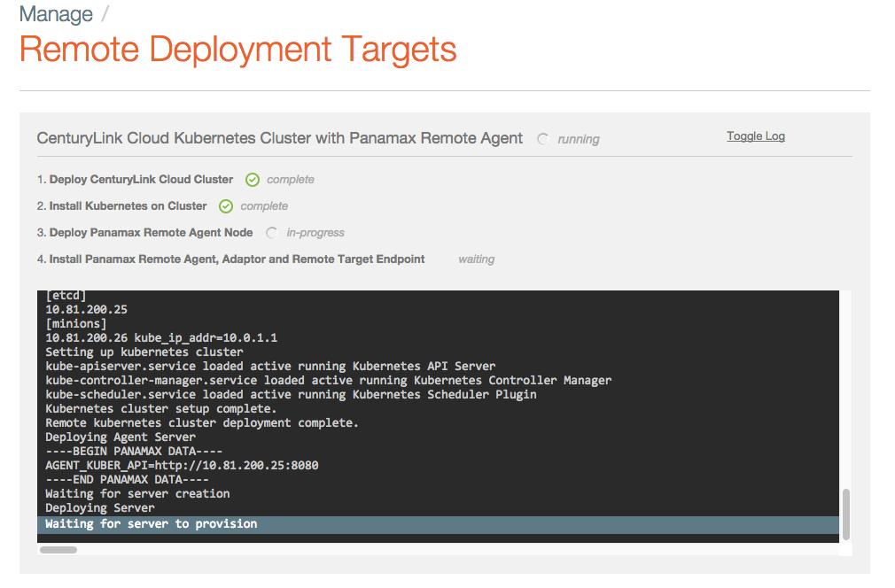The image size is (895, 588).
Task: Click the 'waiting' status of step 4
Action: tap(477, 259)
